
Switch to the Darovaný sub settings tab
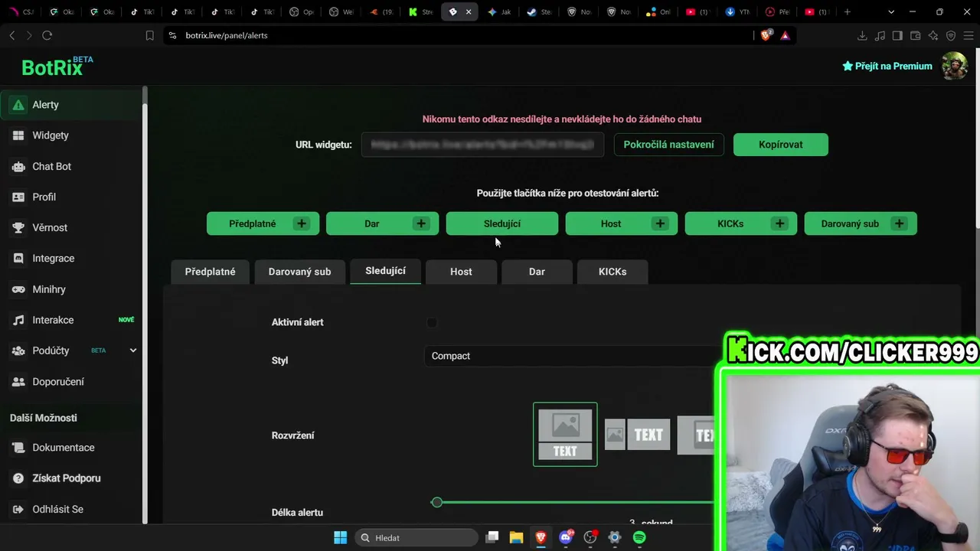[x=299, y=272]
